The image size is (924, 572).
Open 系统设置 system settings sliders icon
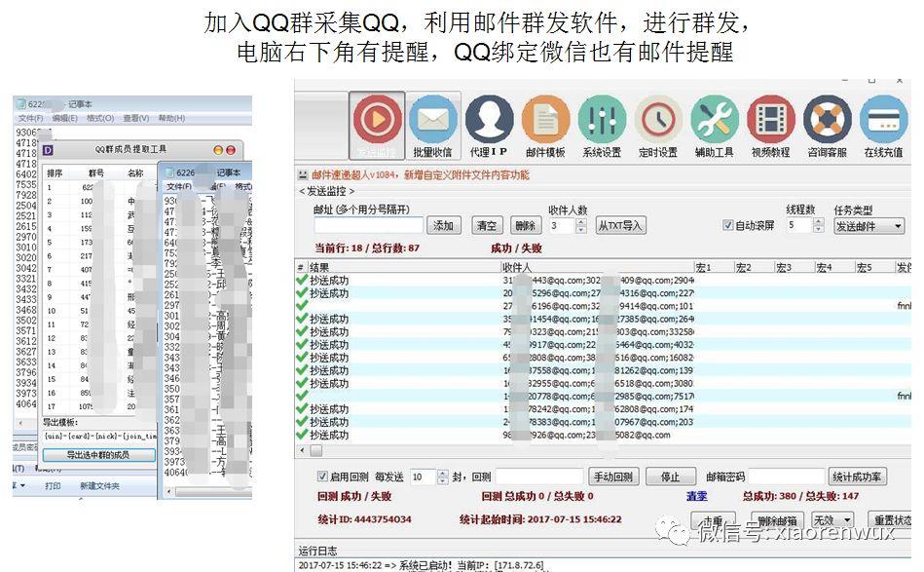pos(602,120)
